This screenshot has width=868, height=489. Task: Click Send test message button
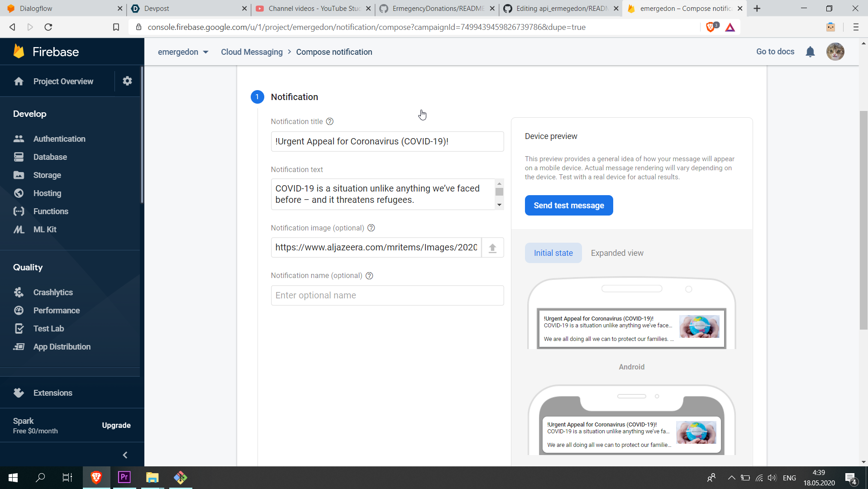[x=569, y=206]
